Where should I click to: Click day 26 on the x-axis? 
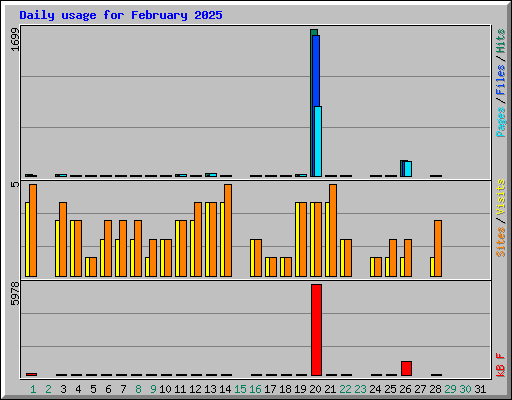pyautogui.click(x=405, y=389)
